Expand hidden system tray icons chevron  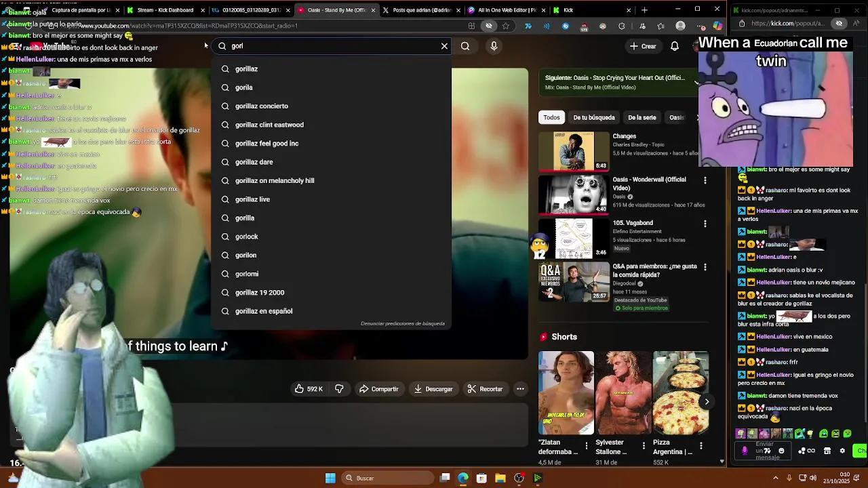(776, 478)
